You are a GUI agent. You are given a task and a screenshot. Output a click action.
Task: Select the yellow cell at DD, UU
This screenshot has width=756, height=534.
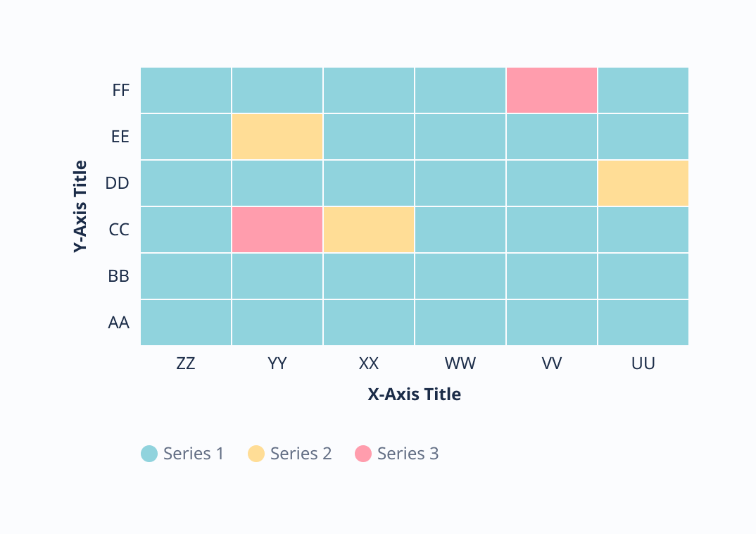[643, 183]
